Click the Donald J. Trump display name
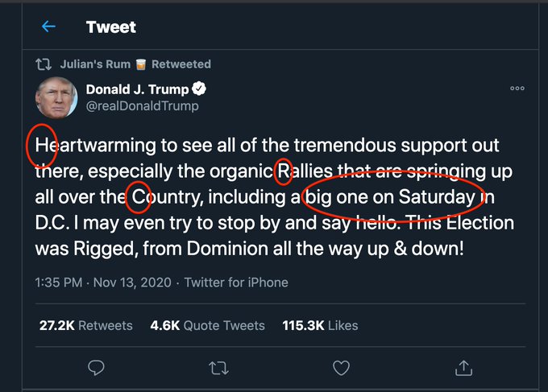 pos(147,89)
